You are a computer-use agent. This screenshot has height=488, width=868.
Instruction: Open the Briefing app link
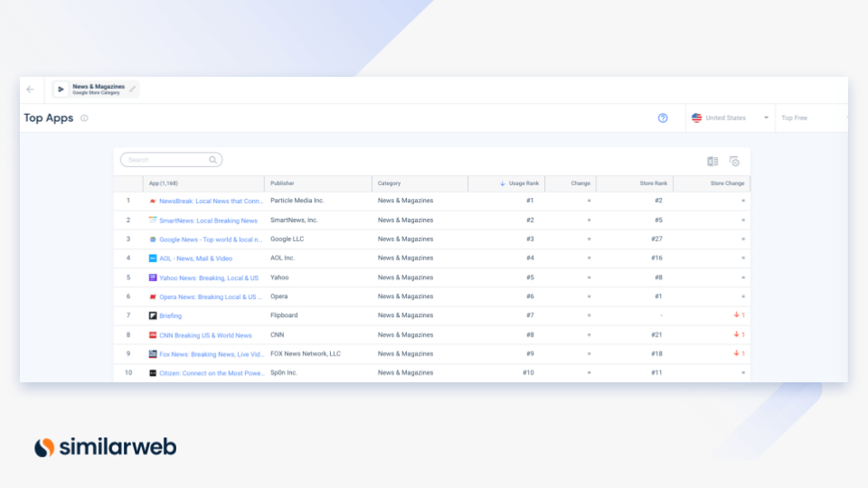coord(170,316)
